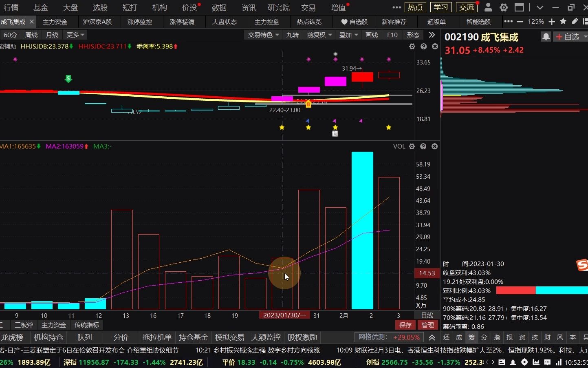Open the 交易特色 dropdown

(264, 35)
